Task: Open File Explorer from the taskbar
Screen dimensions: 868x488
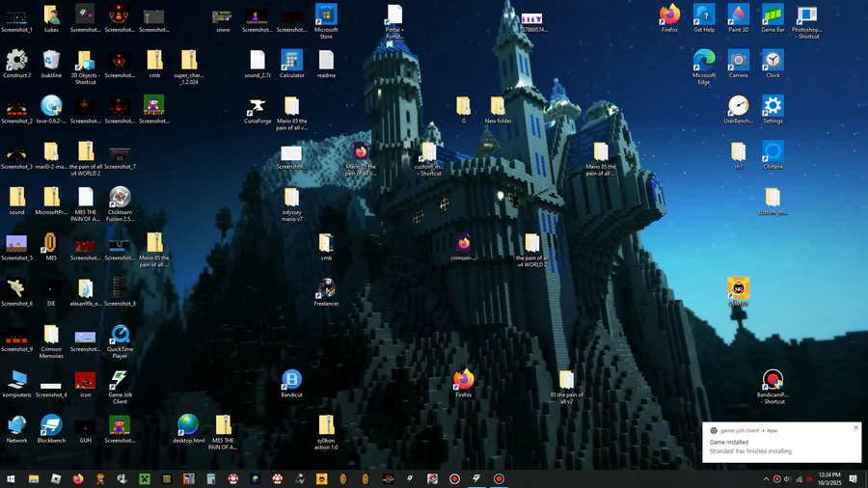Action: click(x=34, y=478)
